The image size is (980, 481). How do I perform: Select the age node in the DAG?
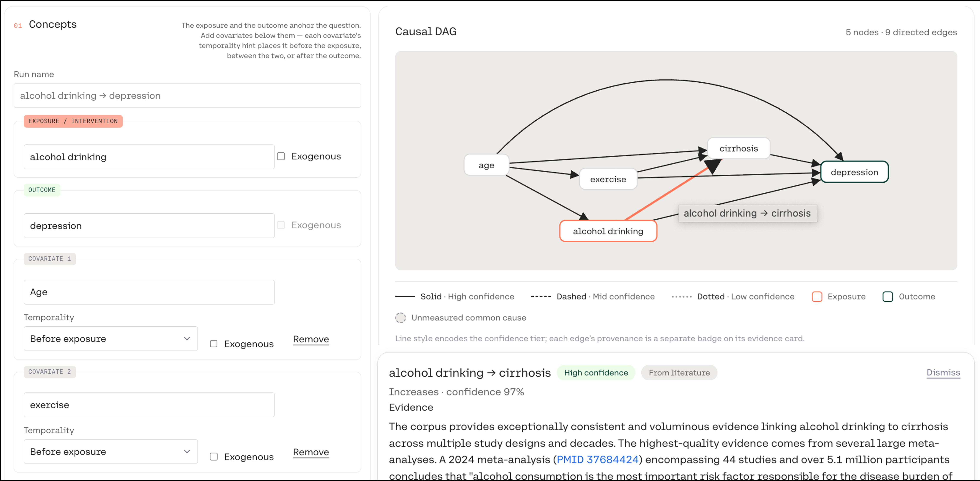click(x=486, y=165)
